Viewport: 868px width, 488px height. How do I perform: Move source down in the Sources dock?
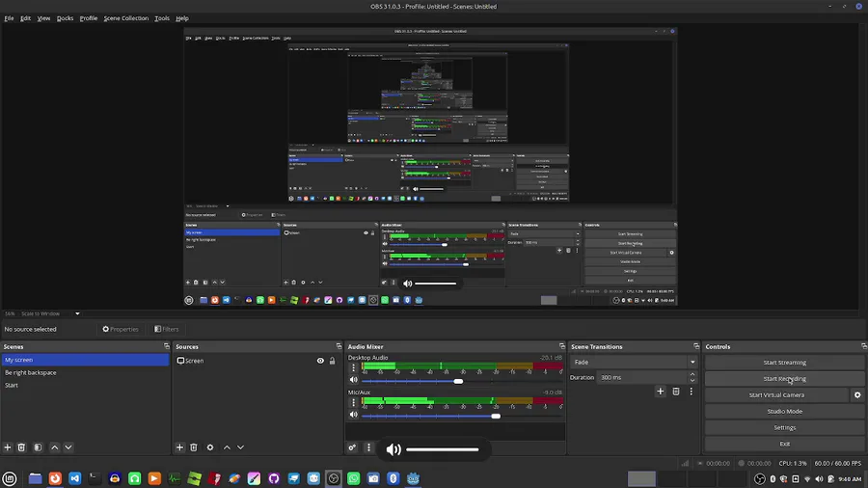[x=240, y=447]
